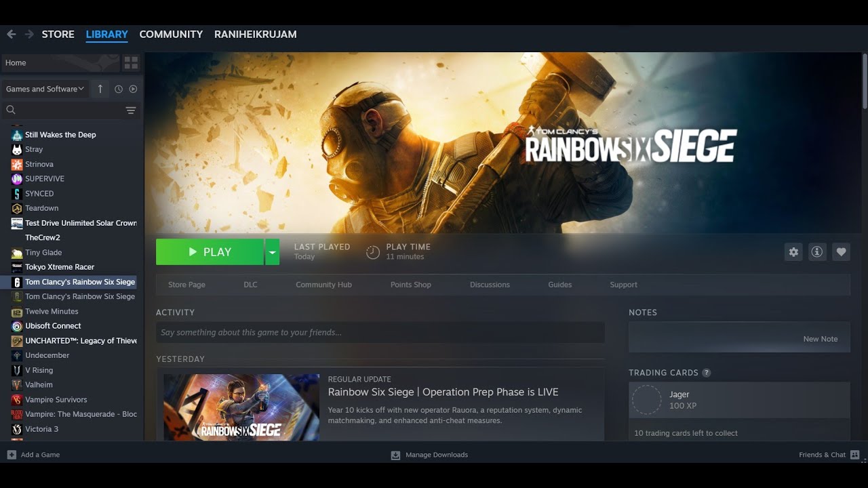Open the STORE menu
Image resolution: width=868 pixels, height=488 pixels.
58,34
